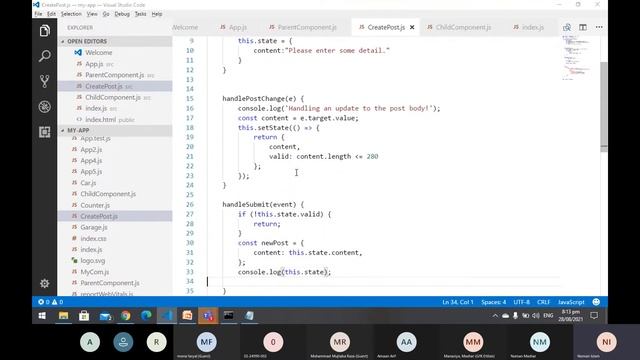
Task: Switch to the ChildComponent.js editor tab
Action: [459, 27]
